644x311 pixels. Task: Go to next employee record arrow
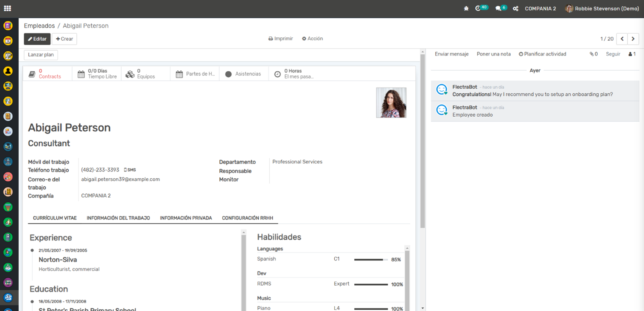633,39
